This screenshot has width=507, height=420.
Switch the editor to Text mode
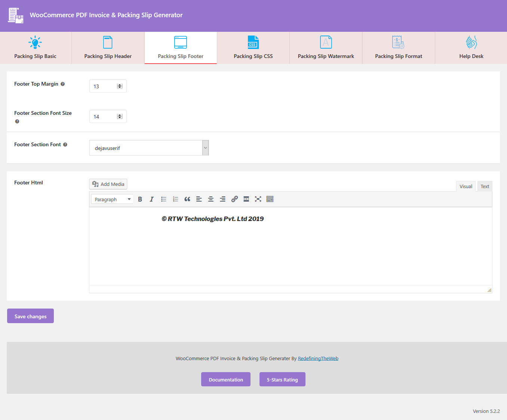tap(485, 186)
